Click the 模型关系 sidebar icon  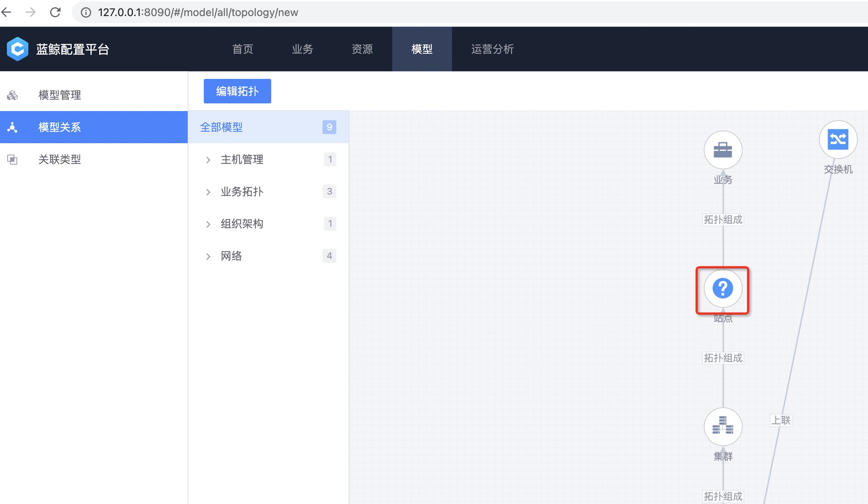(13, 127)
